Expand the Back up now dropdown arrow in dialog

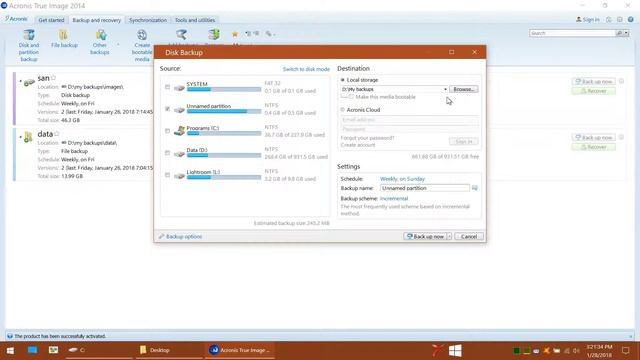(449, 236)
